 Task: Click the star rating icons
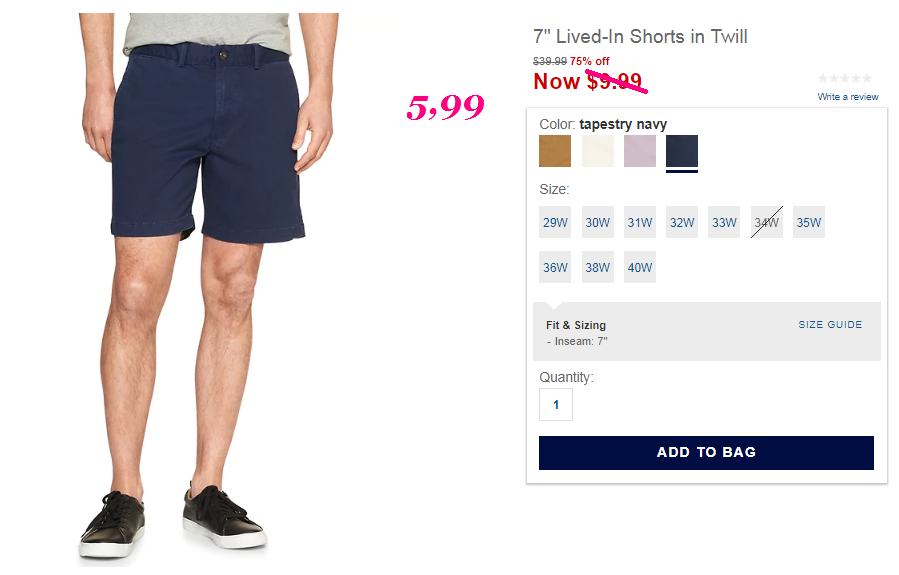click(845, 78)
